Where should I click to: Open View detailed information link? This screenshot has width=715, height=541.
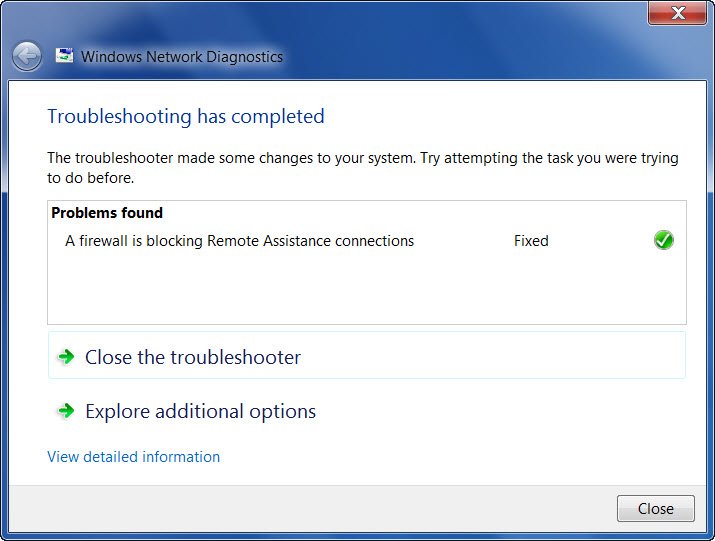tap(134, 457)
